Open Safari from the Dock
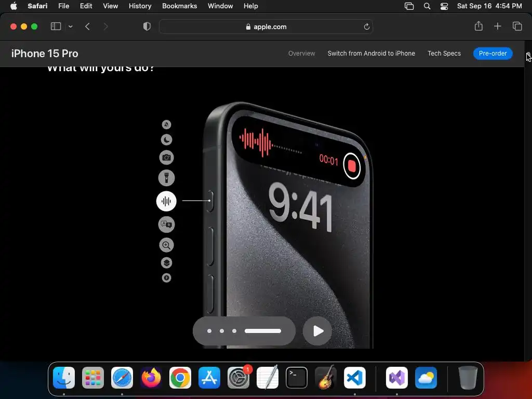This screenshot has width=532, height=399. click(122, 378)
